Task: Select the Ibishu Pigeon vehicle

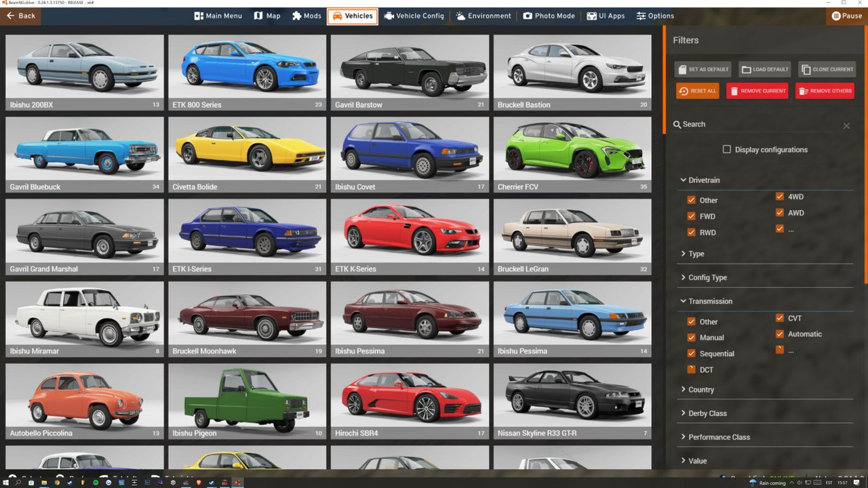Action: tap(248, 401)
